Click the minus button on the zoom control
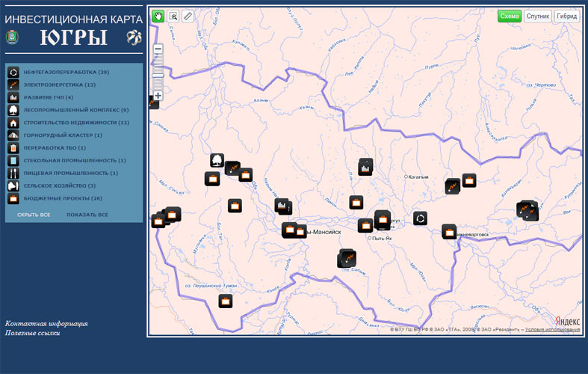Image resolution: width=588 pixels, height=374 pixels. pyautogui.click(x=158, y=49)
